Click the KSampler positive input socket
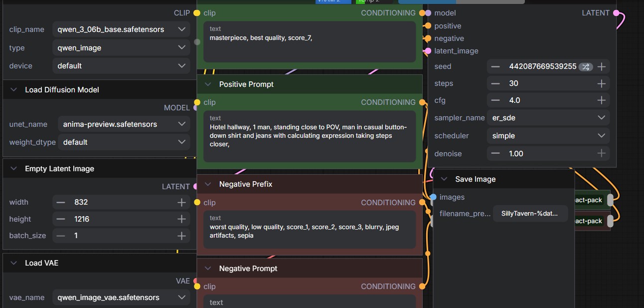The image size is (644, 308). point(428,26)
